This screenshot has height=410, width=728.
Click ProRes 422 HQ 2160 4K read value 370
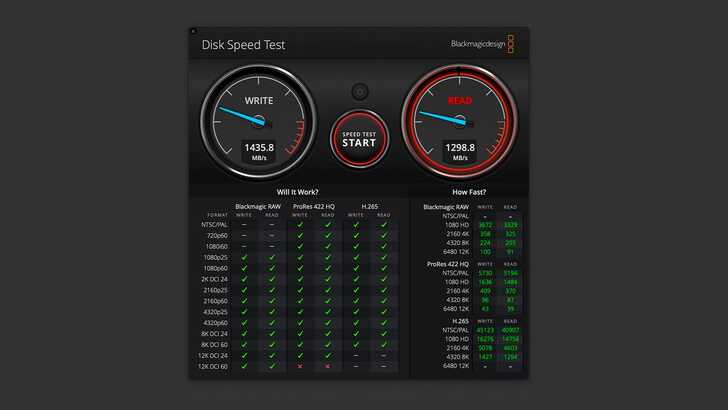pos(510,291)
